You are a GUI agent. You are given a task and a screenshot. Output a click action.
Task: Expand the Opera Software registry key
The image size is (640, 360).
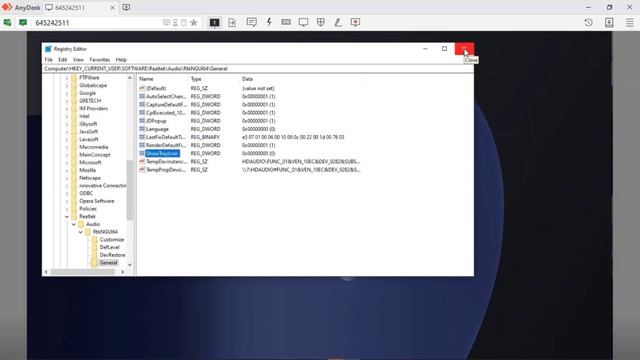[67, 201]
